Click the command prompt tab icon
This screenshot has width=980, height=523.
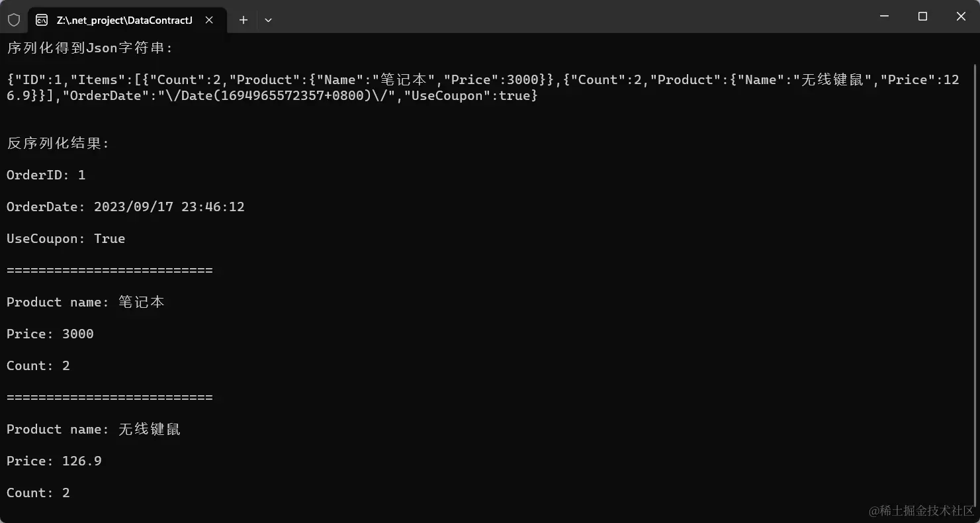(x=42, y=20)
